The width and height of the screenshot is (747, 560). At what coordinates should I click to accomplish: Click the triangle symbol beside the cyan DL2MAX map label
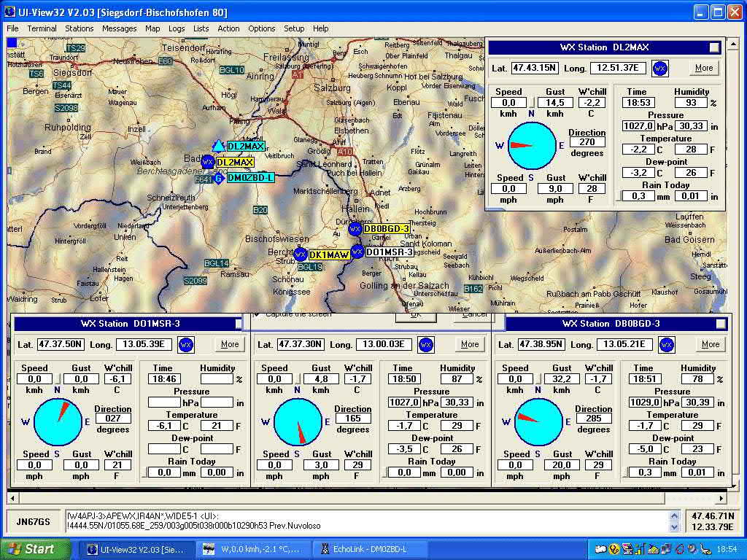tap(218, 146)
